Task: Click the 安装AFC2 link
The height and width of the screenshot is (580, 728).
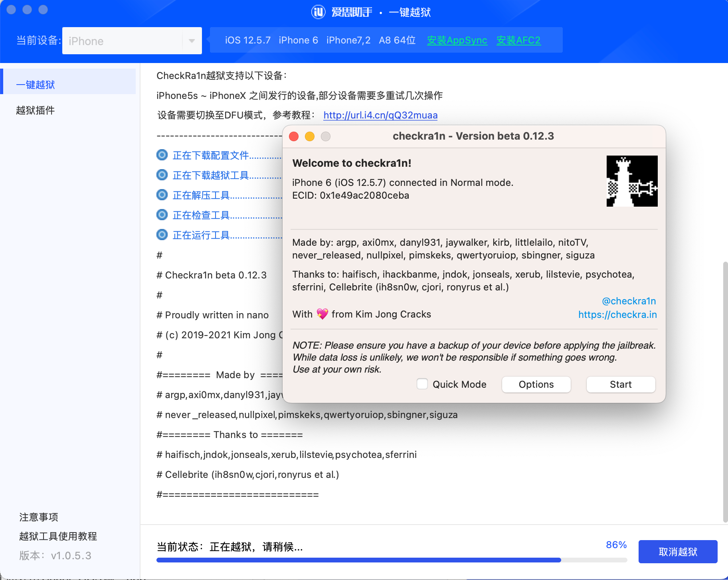Action: [518, 40]
